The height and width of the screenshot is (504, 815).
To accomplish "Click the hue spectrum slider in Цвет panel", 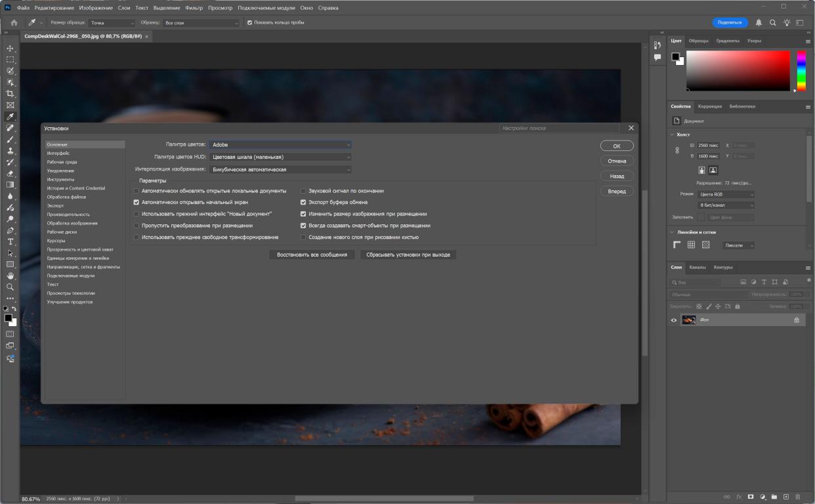I will coord(801,70).
